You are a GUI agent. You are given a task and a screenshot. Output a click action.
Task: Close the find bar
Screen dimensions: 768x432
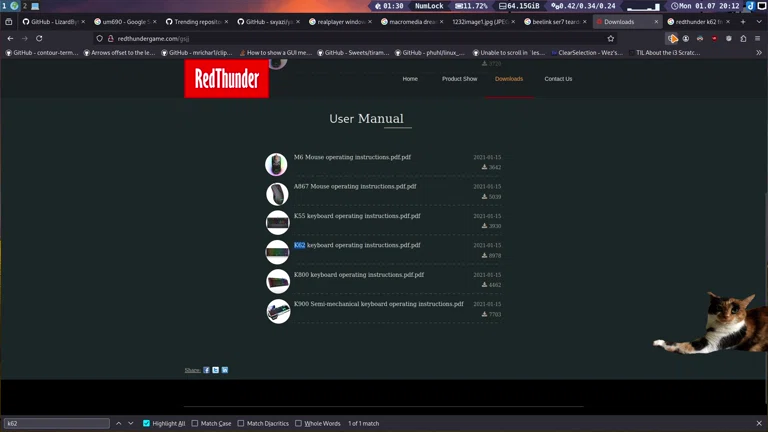coord(759,423)
